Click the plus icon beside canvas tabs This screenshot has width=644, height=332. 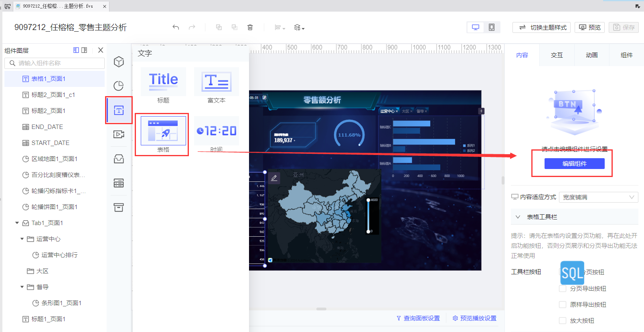pos(482,111)
